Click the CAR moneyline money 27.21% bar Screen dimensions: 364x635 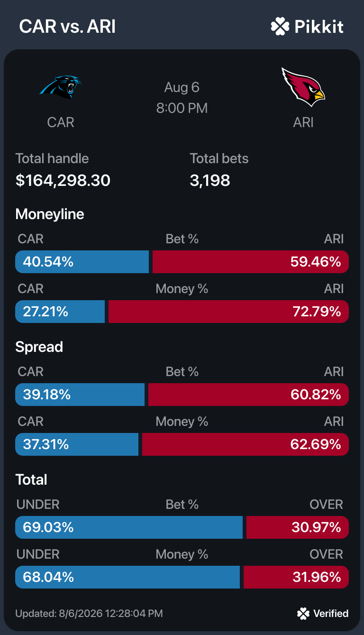coord(60,312)
